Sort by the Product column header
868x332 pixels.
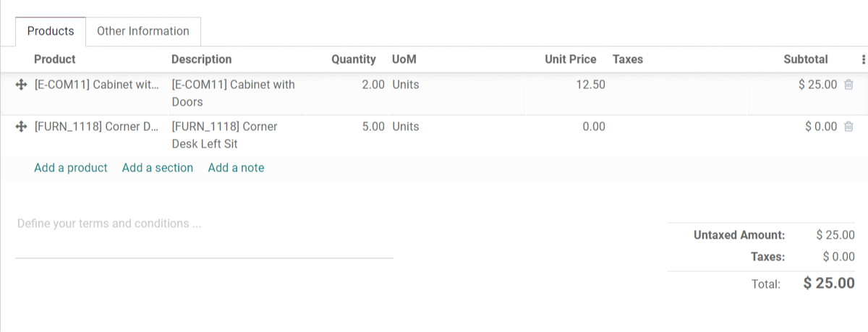55,59
